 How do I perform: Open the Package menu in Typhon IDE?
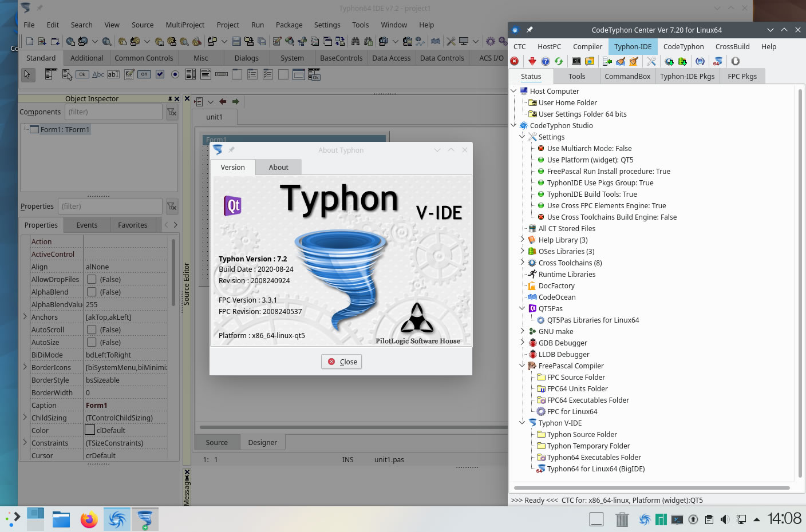click(x=289, y=25)
